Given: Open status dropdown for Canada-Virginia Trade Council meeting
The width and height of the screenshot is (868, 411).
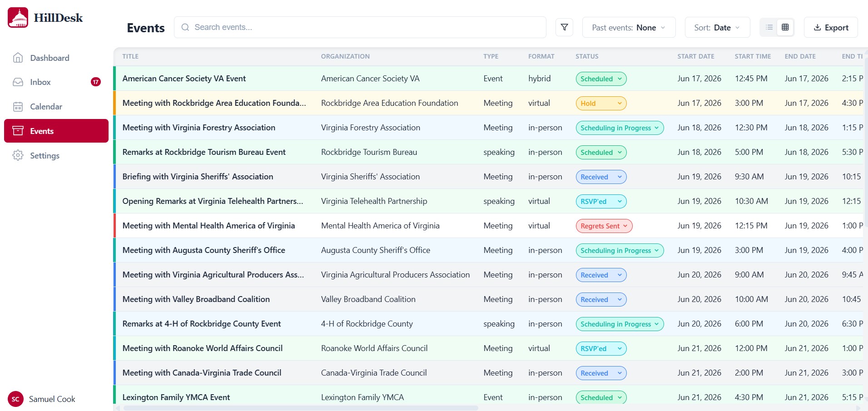Looking at the screenshot, I should pos(601,373).
